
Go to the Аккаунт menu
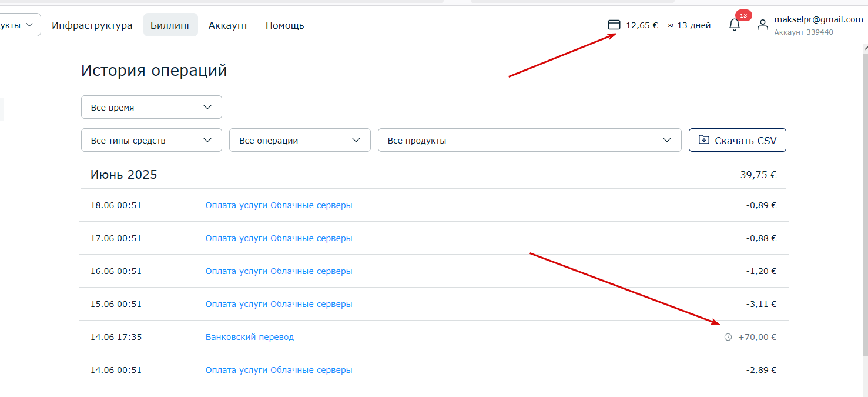[x=228, y=25]
